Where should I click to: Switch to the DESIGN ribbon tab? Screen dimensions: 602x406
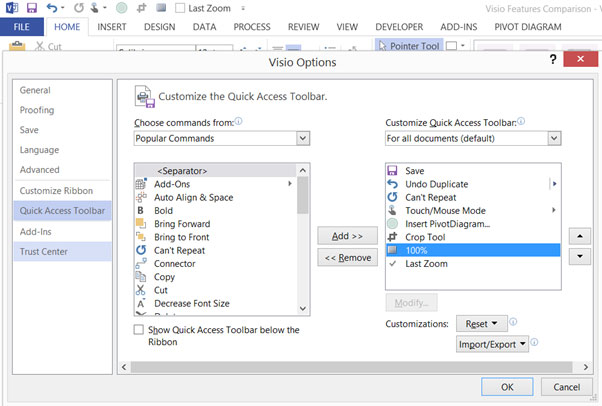[160, 27]
